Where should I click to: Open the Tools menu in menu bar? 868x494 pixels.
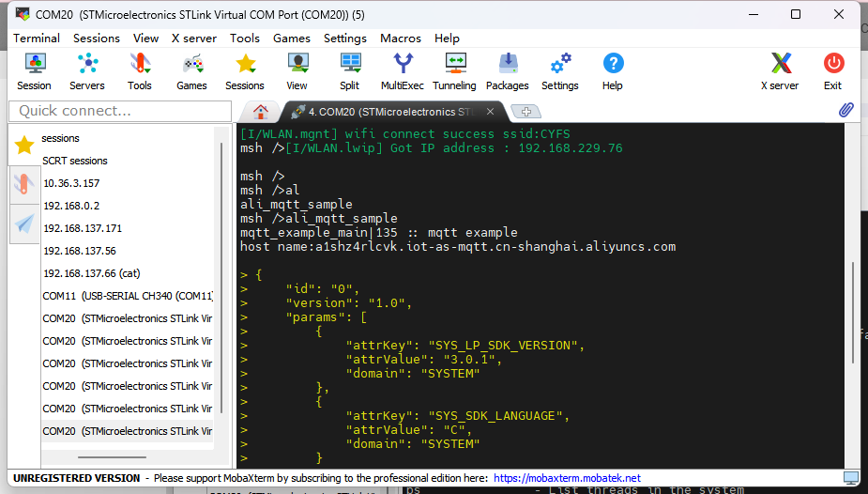245,39
